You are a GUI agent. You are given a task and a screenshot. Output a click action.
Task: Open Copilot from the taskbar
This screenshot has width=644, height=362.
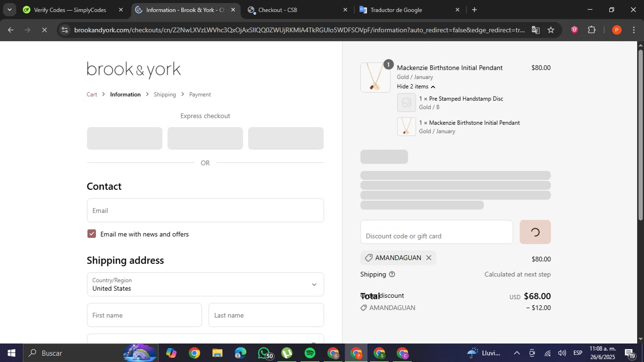pyautogui.click(x=171, y=353)
